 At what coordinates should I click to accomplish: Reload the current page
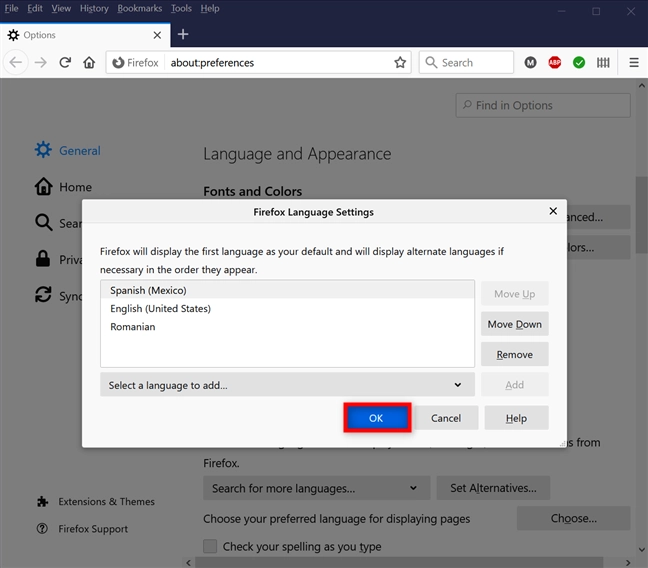click(x=65, y=62)
